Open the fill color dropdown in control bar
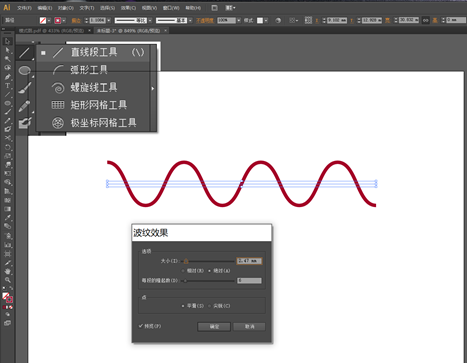The width and height of the screenshot is (467, 363). click(49, 21)
